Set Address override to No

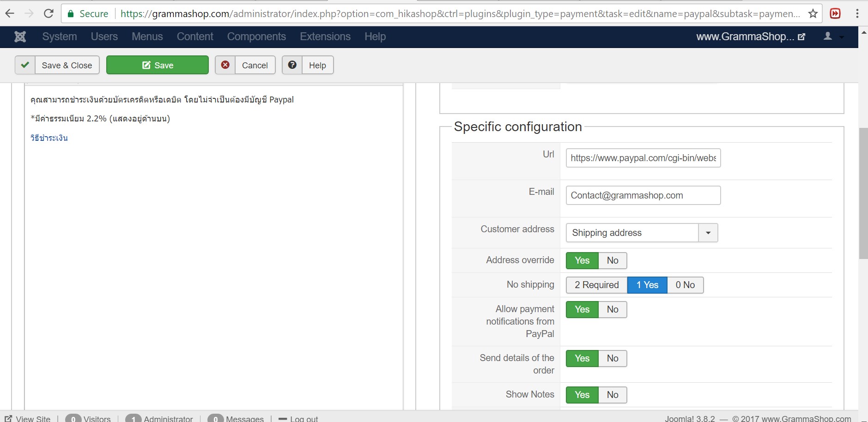(613, 260)
